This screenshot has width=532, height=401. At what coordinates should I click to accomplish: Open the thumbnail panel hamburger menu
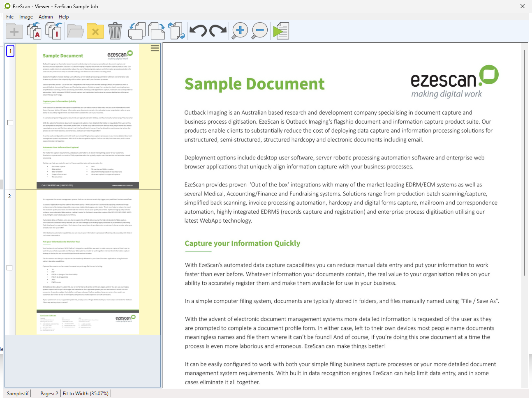point(155,48)
